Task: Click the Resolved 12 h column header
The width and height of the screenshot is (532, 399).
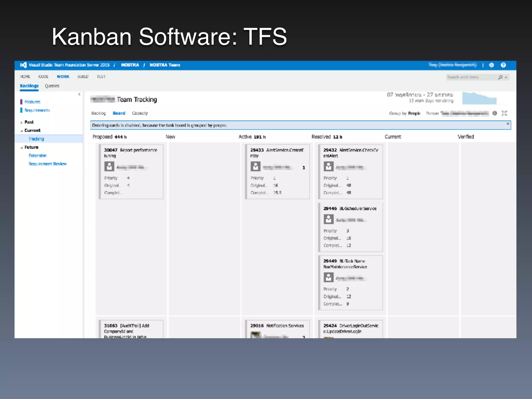Action: (327, 137)
